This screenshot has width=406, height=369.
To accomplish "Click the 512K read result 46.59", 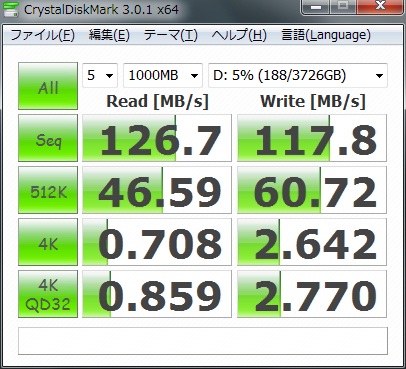I will [x=157, y=190].
